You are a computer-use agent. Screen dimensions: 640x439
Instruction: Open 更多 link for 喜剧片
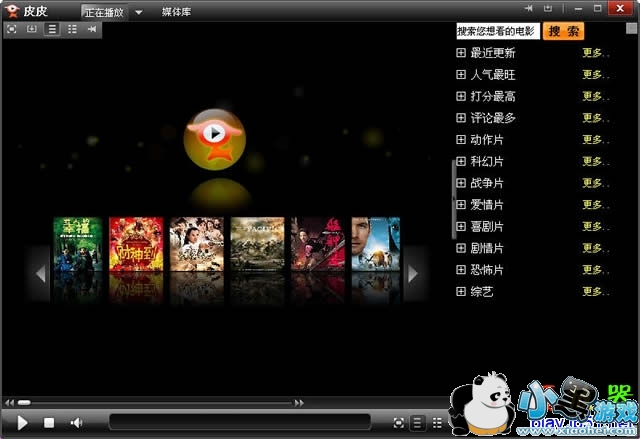595,226
